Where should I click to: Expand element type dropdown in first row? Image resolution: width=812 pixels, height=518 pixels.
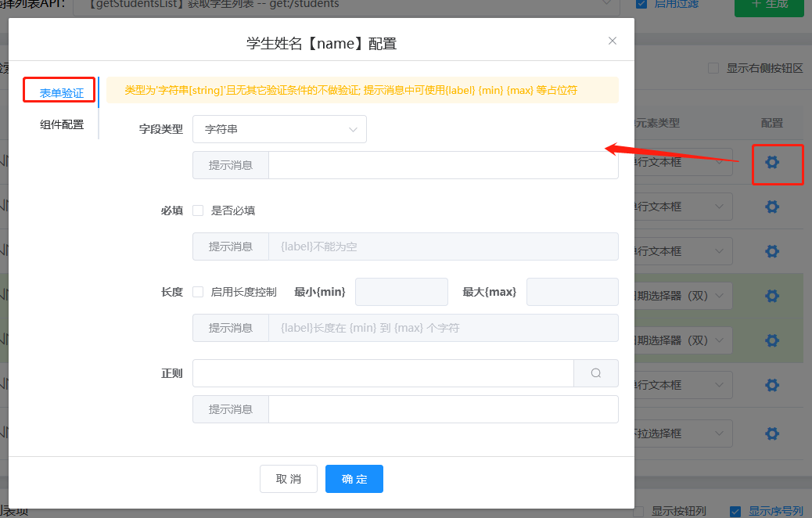pyautogui.click(x=718, y=162)
